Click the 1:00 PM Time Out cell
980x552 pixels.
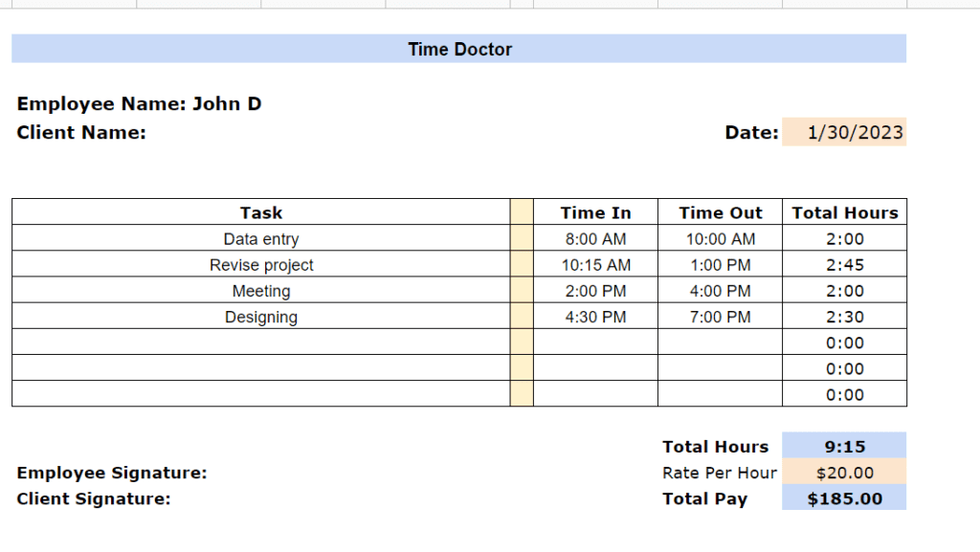click(720, 265)
